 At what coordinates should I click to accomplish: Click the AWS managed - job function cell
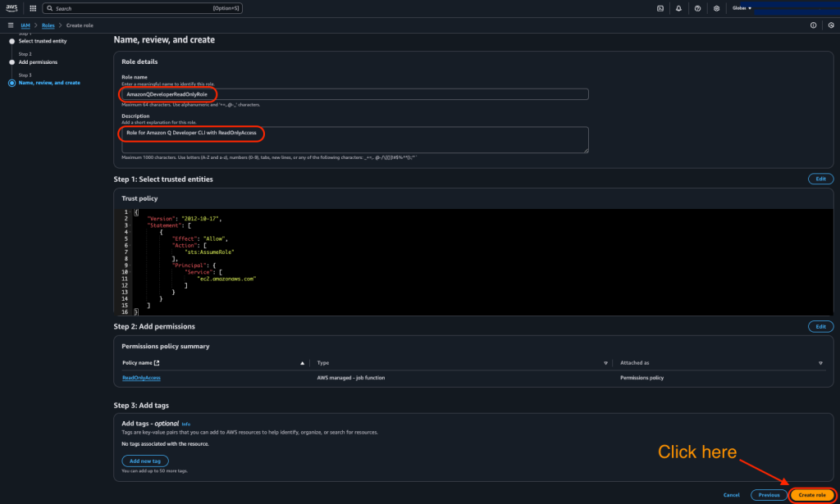(351, 378)
